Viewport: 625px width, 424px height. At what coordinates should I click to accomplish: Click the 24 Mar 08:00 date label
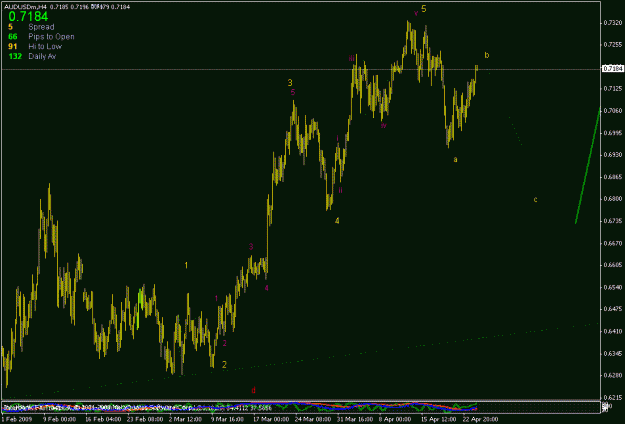pos(313,419)
